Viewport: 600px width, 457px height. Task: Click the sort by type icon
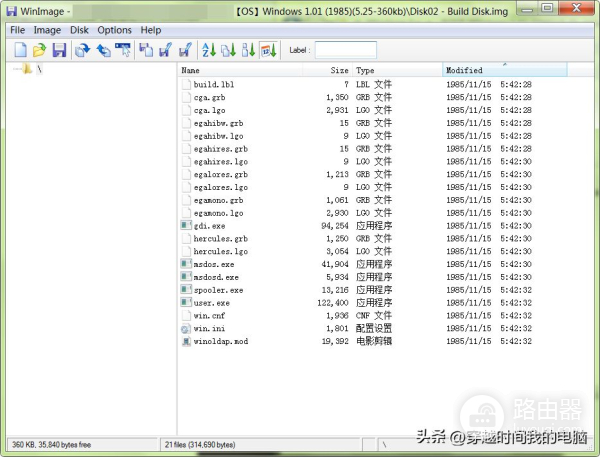click(228, 50)
